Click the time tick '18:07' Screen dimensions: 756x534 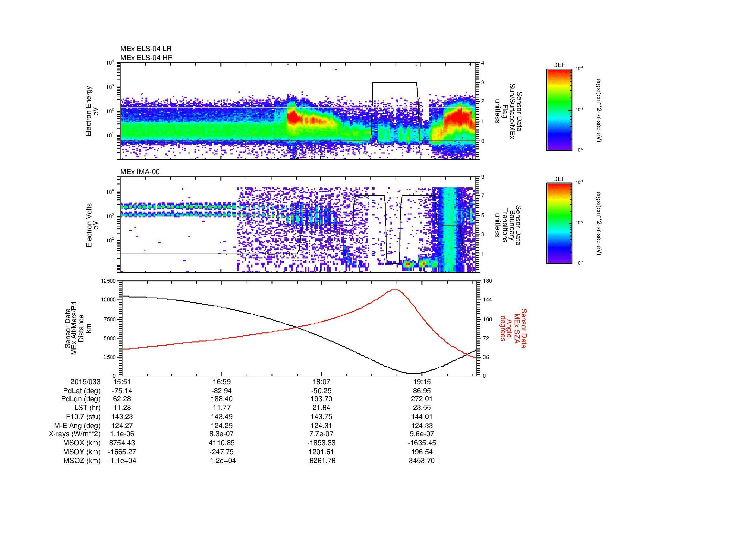321,382
